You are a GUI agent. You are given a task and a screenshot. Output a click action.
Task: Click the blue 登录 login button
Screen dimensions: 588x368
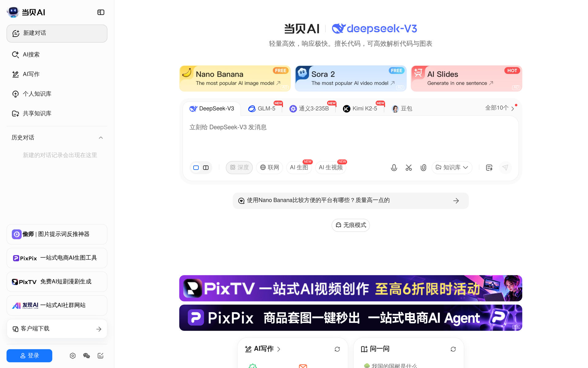[29, 356]
